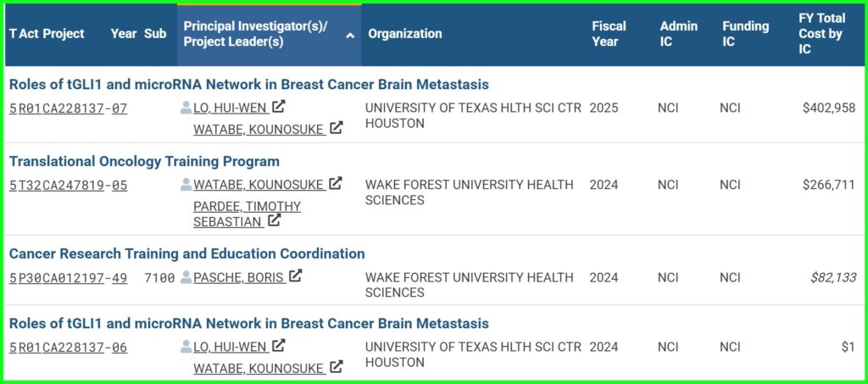The image size is (868, 384).
Task: Open external link icon beside LO, HUI-WEN in first row
Action: pyautogui.click(x=279, y=106)
